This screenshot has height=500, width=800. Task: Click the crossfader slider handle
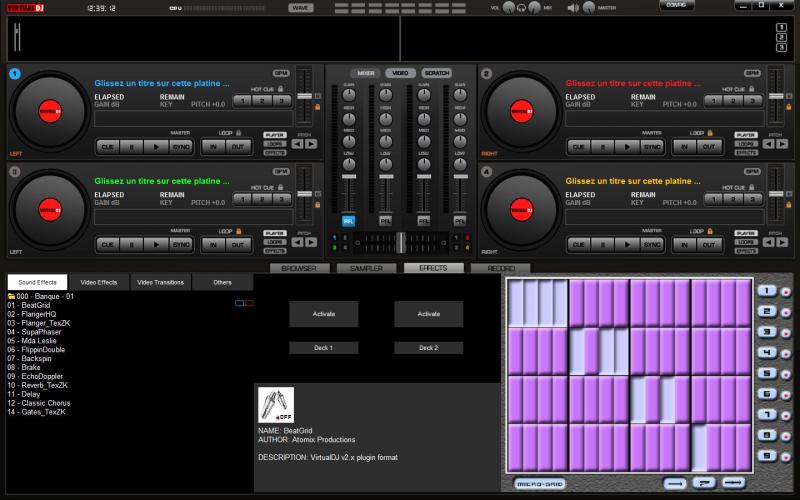(400, 241)
